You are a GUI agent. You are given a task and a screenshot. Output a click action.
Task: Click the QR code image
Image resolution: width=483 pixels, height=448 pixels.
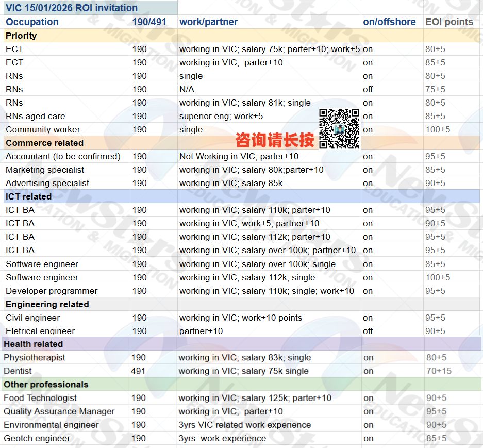point(339,128)
